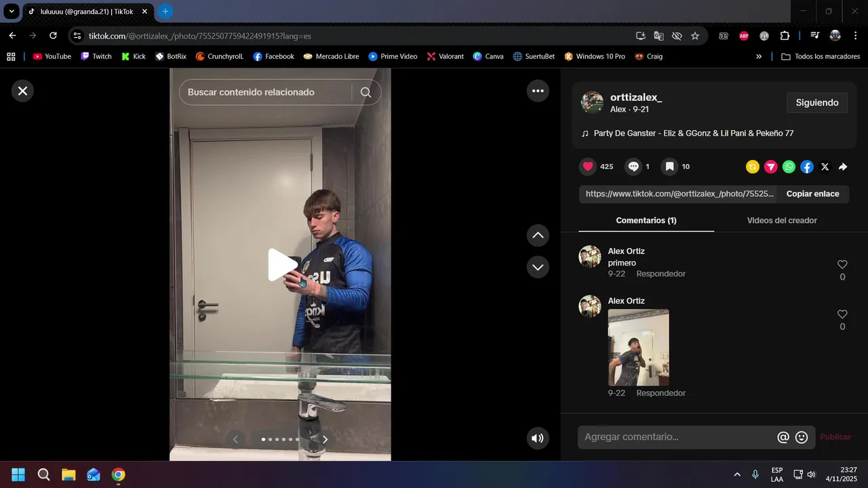Open more share options arrow
The height and width of the screenshot is (488, 868).
(x=843, y=167)
